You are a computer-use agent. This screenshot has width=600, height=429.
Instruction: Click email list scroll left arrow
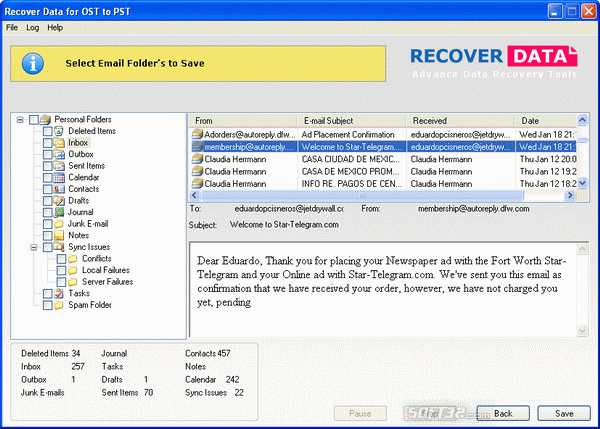(x=194, y=195)
